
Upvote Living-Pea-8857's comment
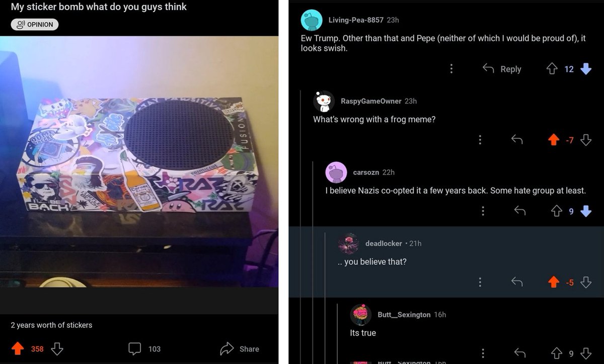552,69
